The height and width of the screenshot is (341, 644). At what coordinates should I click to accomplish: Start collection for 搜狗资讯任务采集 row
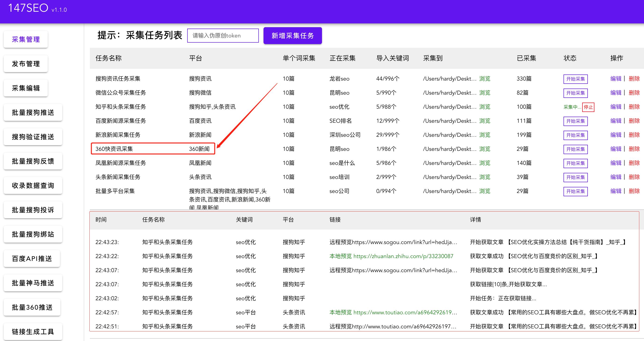[575, 78]
